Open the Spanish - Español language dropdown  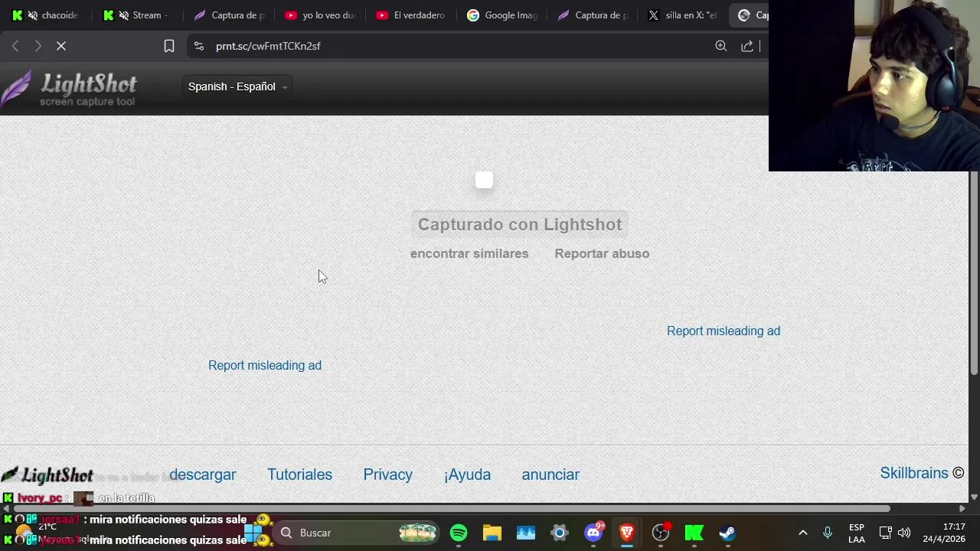[x=238, y=86]
